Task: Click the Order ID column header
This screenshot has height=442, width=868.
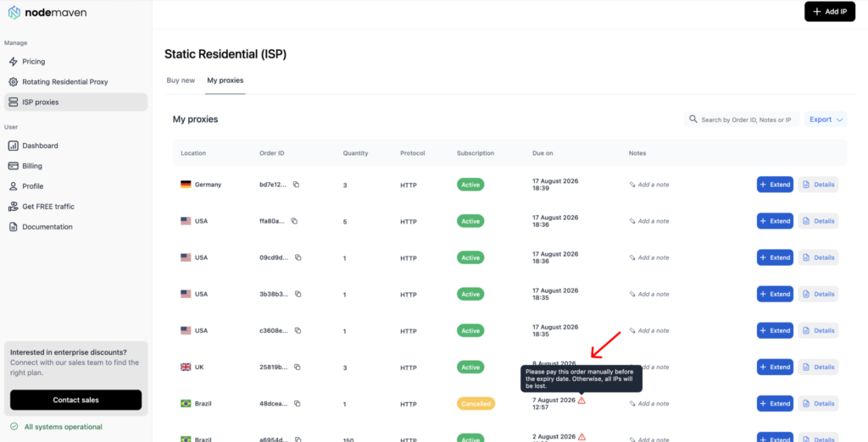Action: 272,153
